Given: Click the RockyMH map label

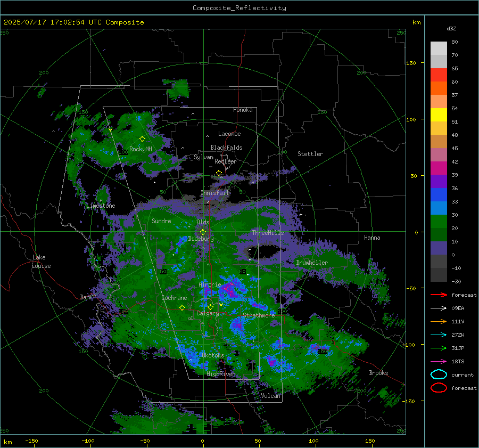Looking at the screenshot, I should pyautogui.click(x=141, y=149).
